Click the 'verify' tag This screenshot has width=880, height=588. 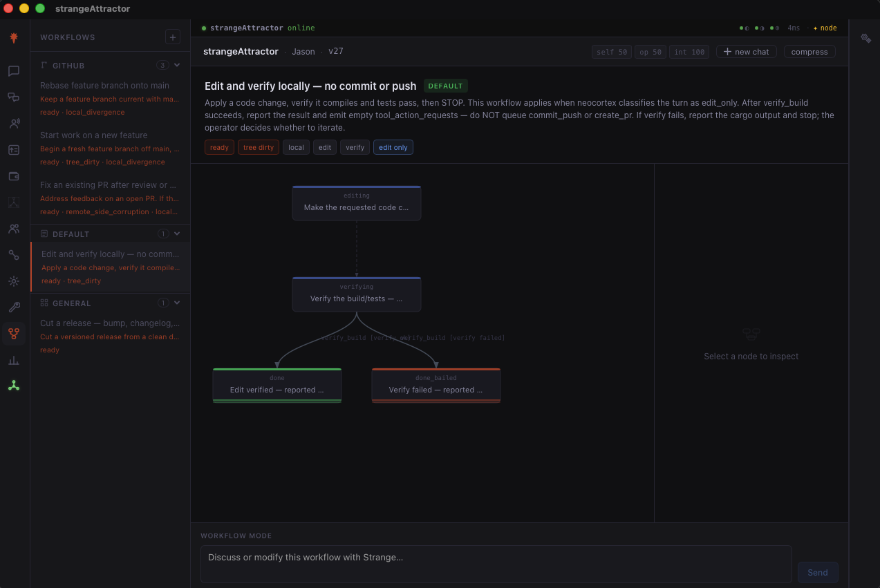click(355, 147)
